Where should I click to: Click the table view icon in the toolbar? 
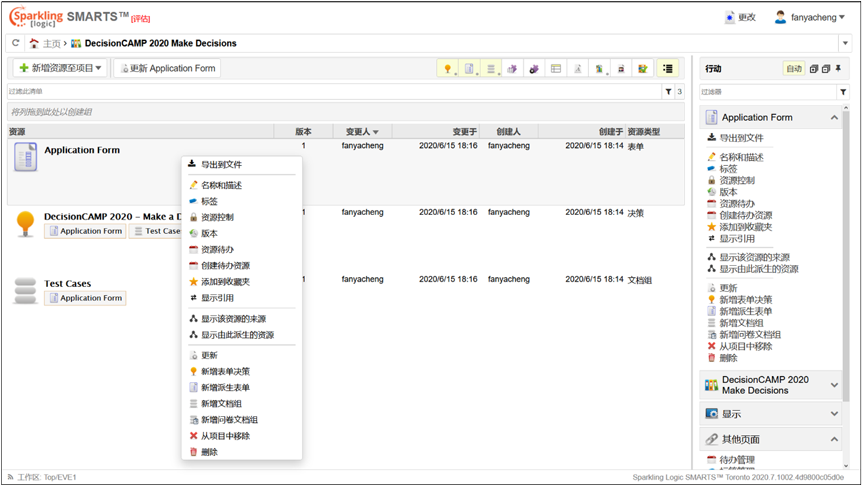tap(556, 69)
